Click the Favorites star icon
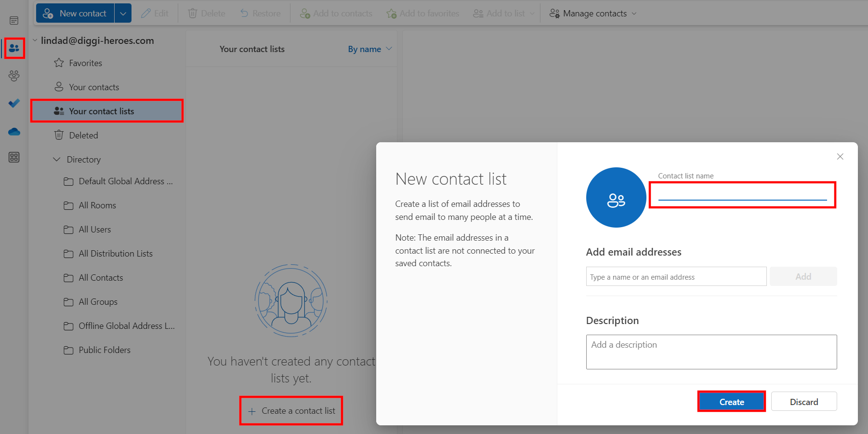This screenshot has width=868, height=434. pos(59,63)
